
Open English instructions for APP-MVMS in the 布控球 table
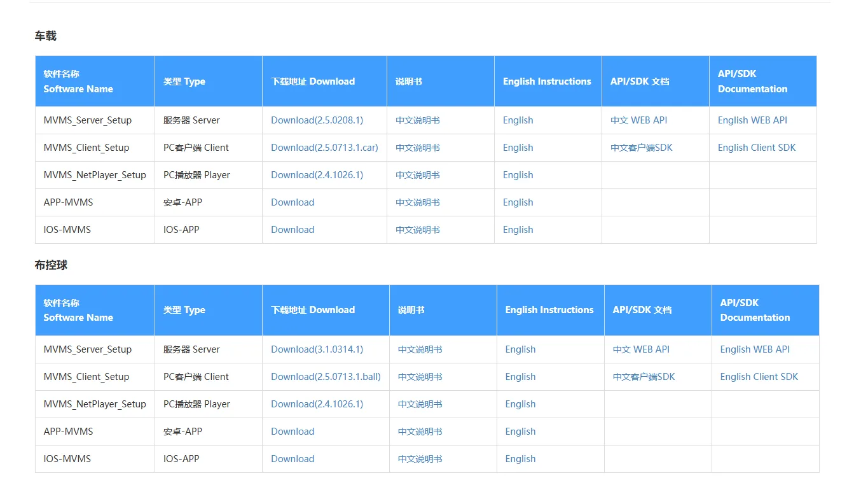tap(521, 432)
